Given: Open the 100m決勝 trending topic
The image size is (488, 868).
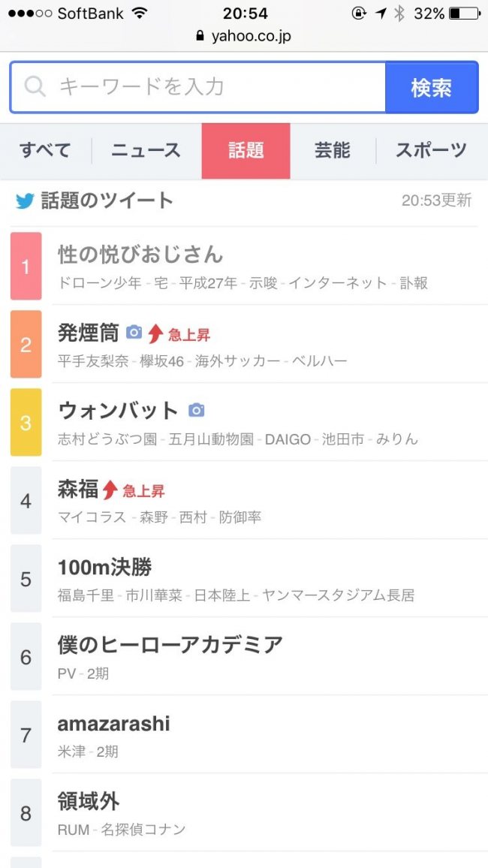Looking at the screenshot, I should [105, 567].
